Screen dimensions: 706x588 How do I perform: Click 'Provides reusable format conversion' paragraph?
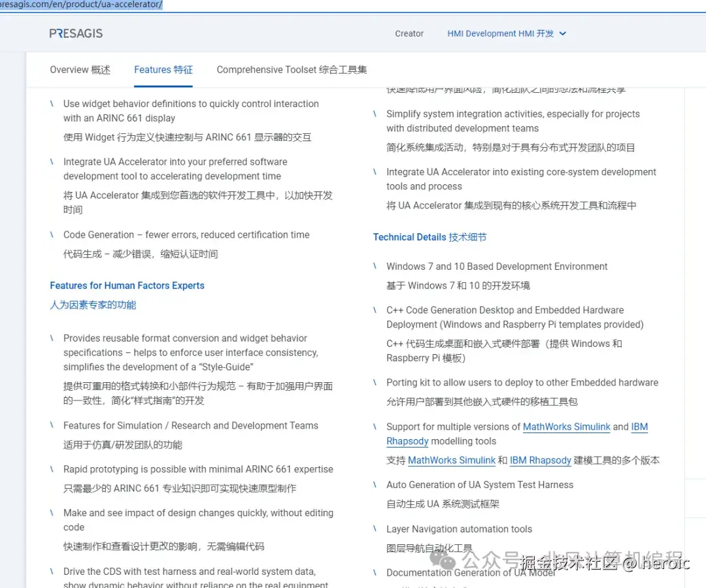point(191,352)
